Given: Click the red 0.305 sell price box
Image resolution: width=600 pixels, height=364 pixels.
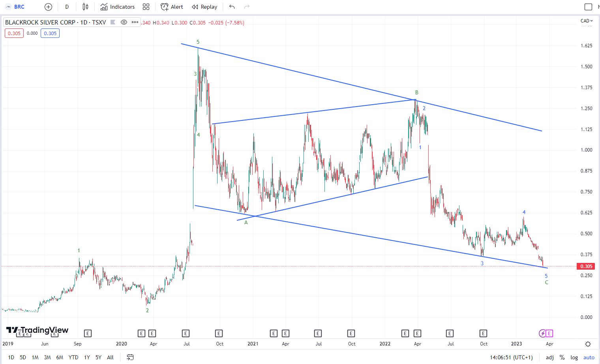Looking at the screenshot, I should click(14, 33).
